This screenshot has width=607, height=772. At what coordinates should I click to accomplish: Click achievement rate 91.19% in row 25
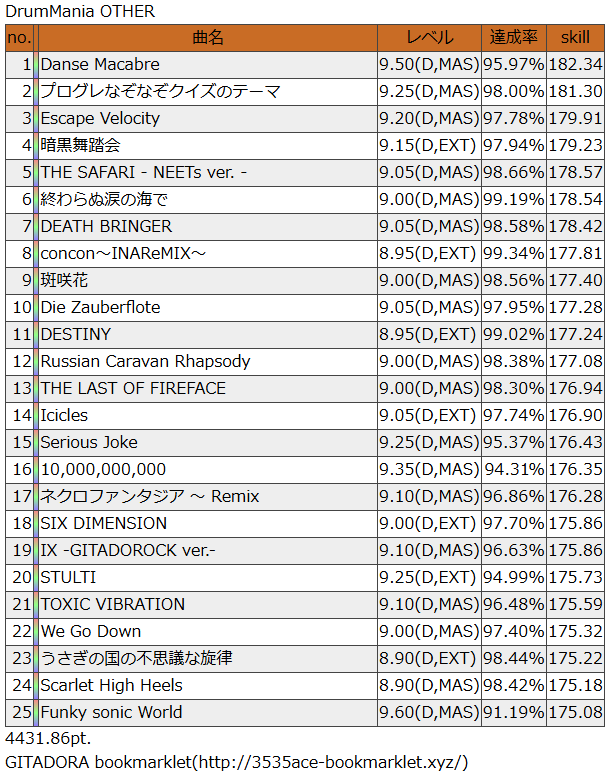click(x=513, y=712)
